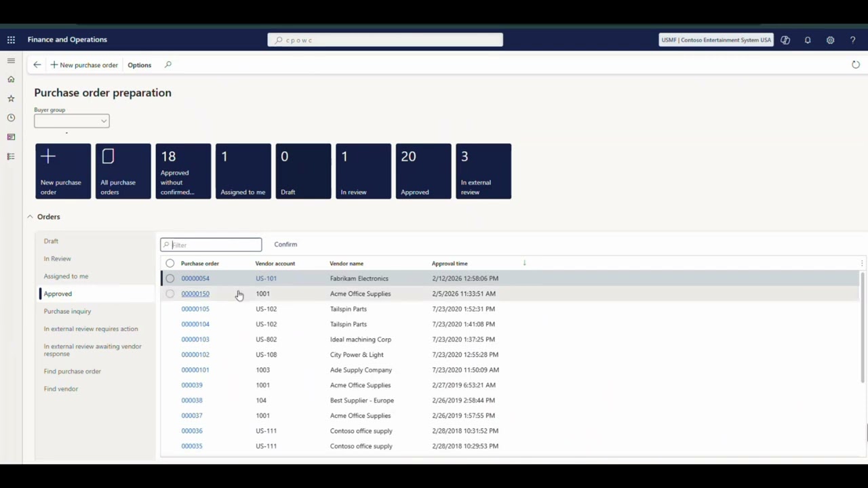The image size is (868, 488).
Task: Open settings gear icon
Action: (x=830, y=40)
